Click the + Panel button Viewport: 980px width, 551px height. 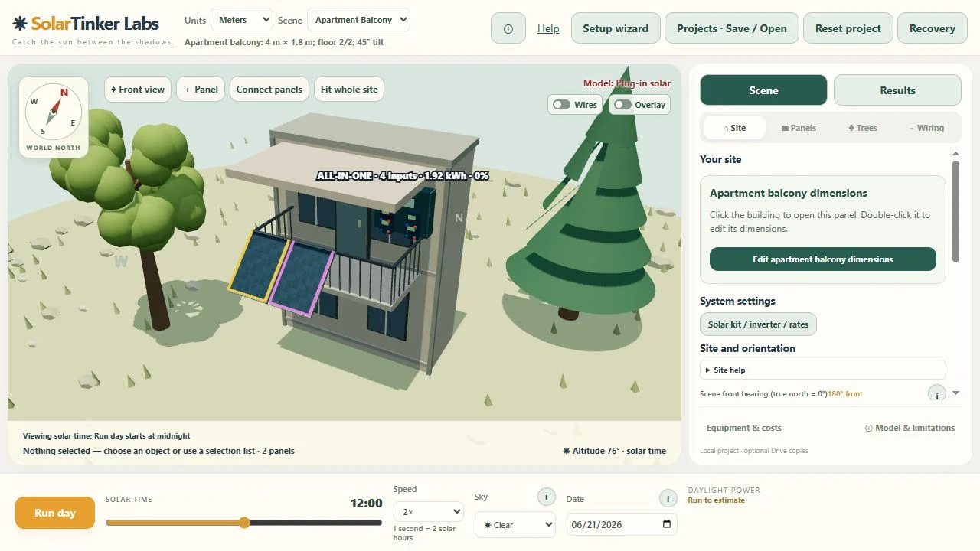click(x=201, y=90)
